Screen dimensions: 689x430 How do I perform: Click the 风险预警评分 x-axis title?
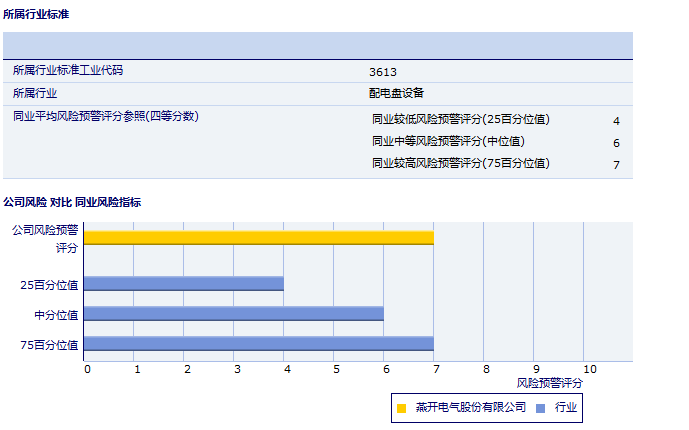[549, 383]
